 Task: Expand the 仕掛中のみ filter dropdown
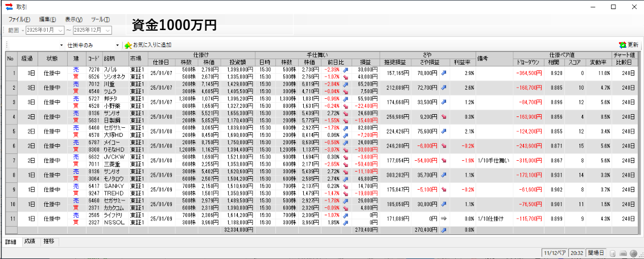[x=118, y=45]
